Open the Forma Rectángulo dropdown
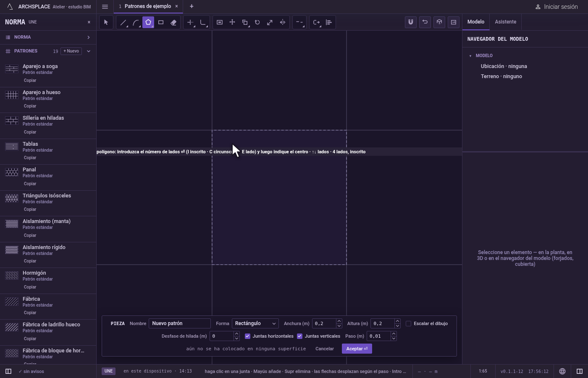588x378 pixels. (255, 323)
